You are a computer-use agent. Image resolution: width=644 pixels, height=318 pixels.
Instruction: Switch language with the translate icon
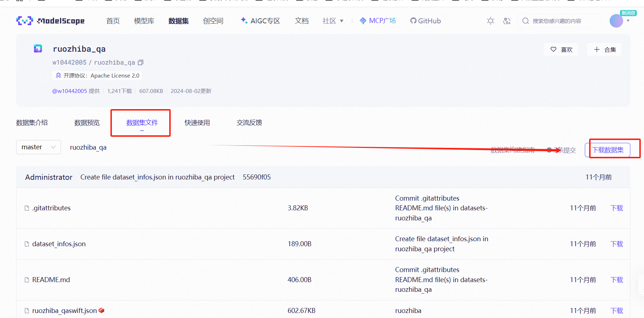point(507,21)
